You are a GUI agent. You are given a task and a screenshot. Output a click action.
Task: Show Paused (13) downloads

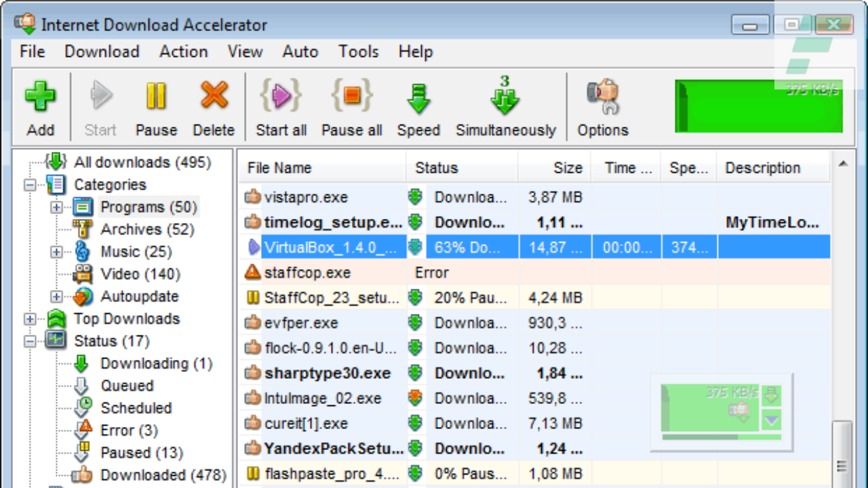tap(142, 453)
